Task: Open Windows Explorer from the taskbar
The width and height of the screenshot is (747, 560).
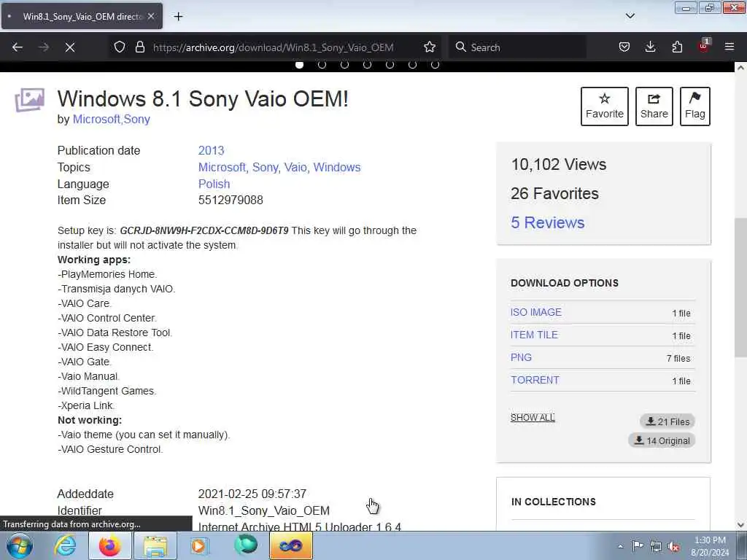Action: tap(155, 545)
